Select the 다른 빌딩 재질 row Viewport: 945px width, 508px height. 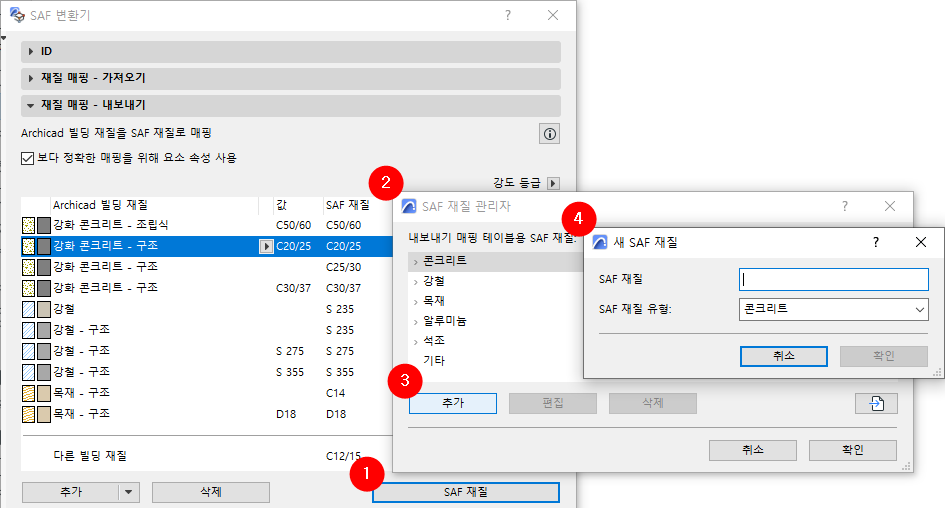(207, 456)
